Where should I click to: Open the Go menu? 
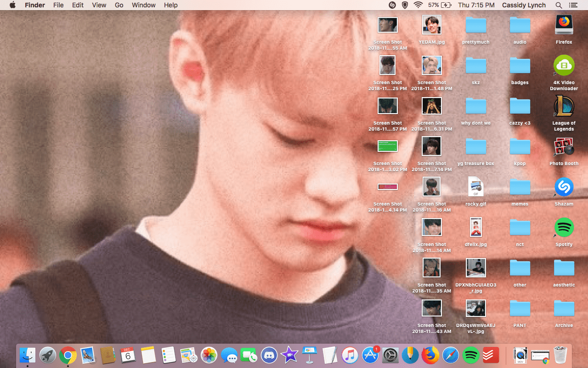(119, 5)
